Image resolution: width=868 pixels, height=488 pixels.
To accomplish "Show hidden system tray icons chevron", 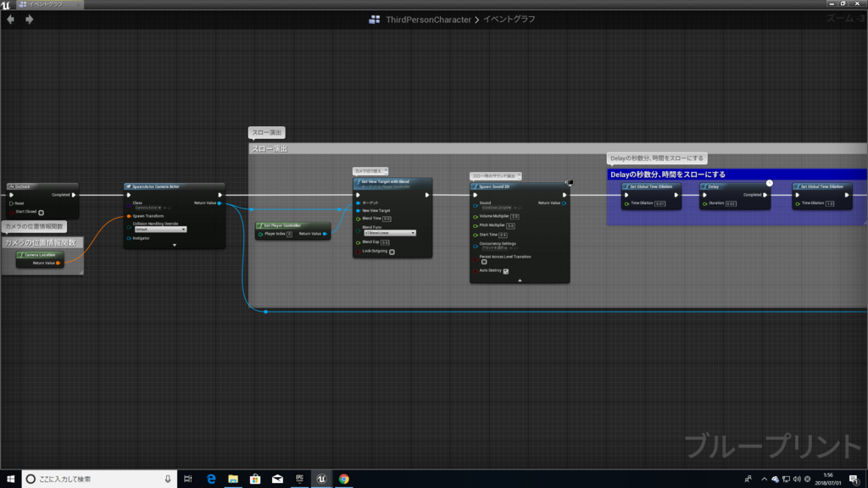I will click(x=765, y=480).
